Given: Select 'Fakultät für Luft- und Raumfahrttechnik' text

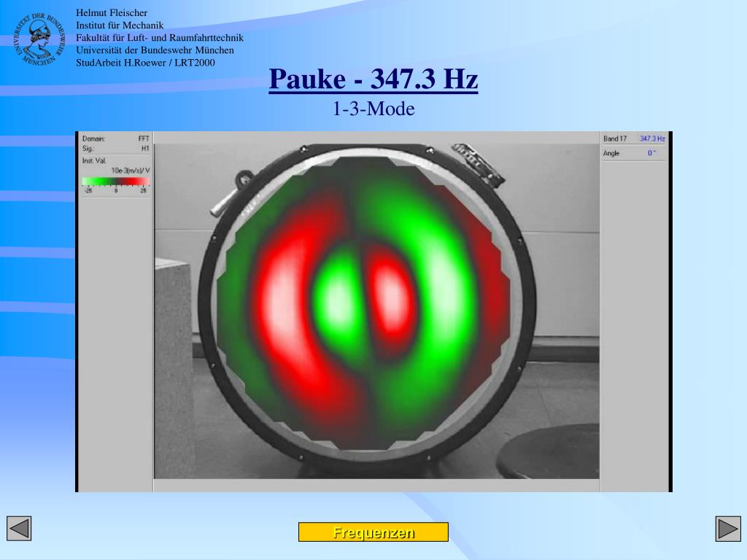Looking at the screenshot, I should [160, 38].
